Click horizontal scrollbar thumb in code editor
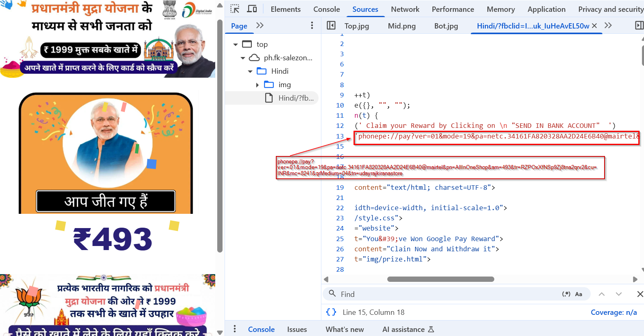The width and height of the screenshot is (644, 336). click(x=441, y=279)
